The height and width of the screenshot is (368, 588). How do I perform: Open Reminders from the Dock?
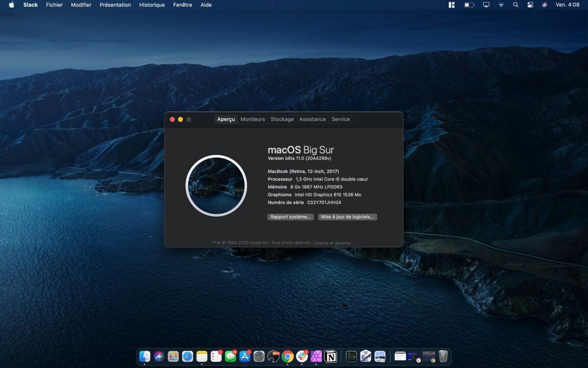pyautogui.click(x=216, y=356)
